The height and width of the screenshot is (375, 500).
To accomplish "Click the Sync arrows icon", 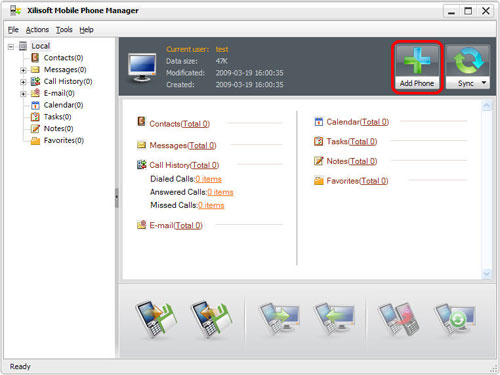I will (468, 60).
